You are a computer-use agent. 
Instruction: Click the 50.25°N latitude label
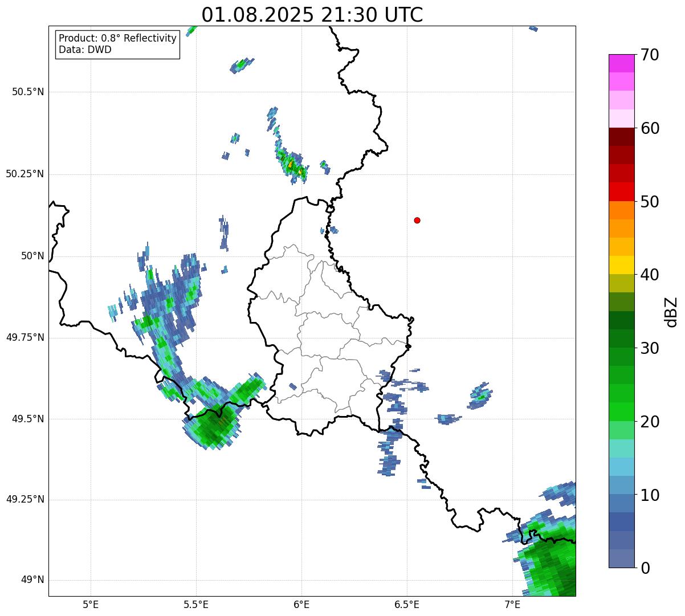click(x=25, y=174)
